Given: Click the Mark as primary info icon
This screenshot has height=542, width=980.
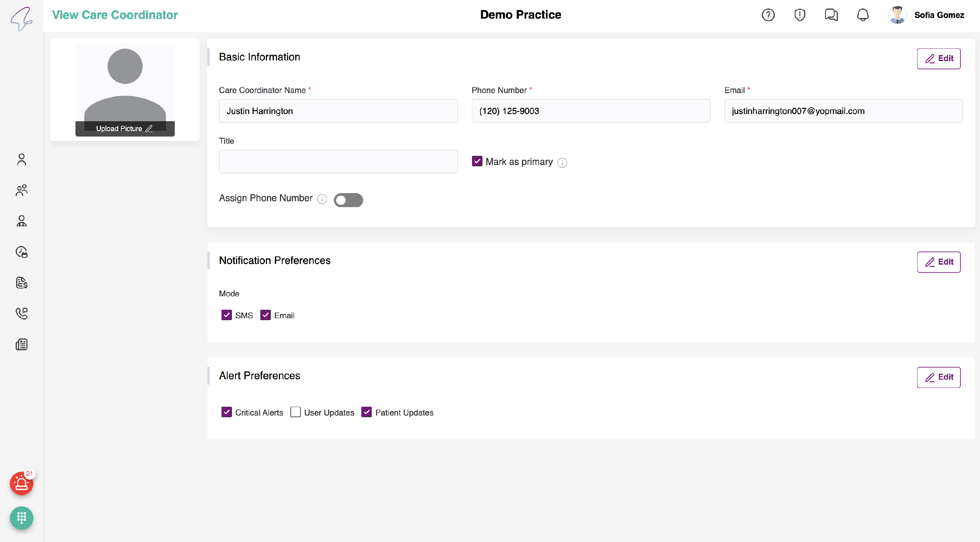Looking at the screenshot, I should 562,163.
